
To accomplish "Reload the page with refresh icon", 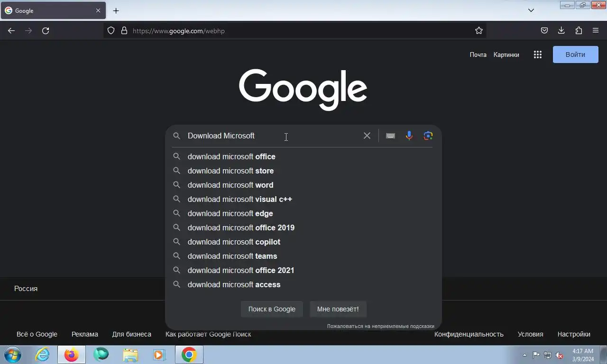I will tap(46, 31).
